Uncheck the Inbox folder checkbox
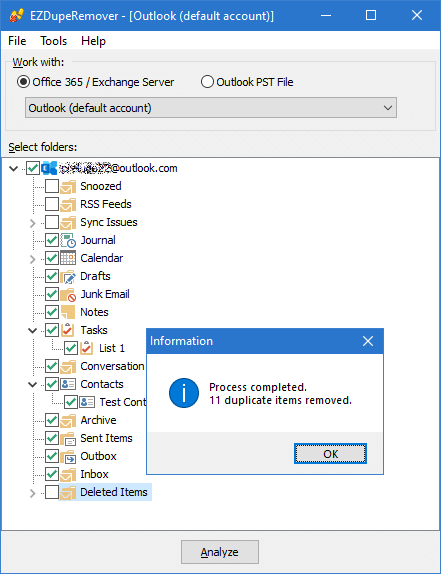Screen dimensions: 441x574 [52, 474]
